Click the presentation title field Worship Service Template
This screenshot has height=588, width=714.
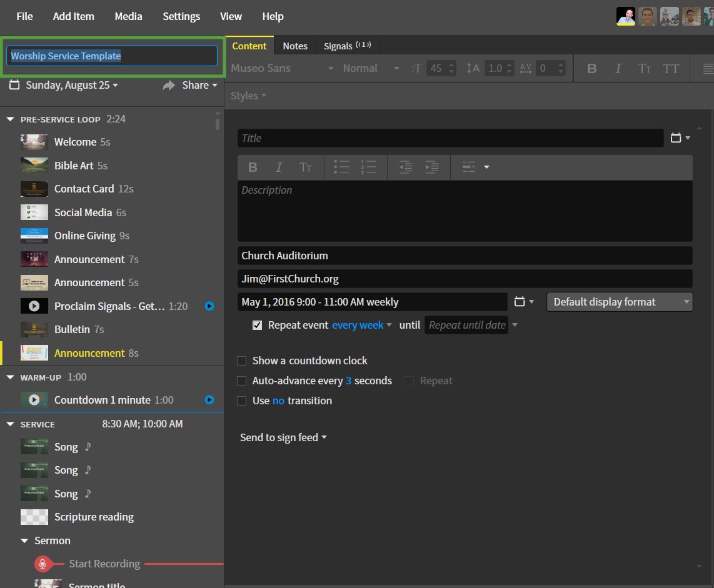tap(111, 56)
